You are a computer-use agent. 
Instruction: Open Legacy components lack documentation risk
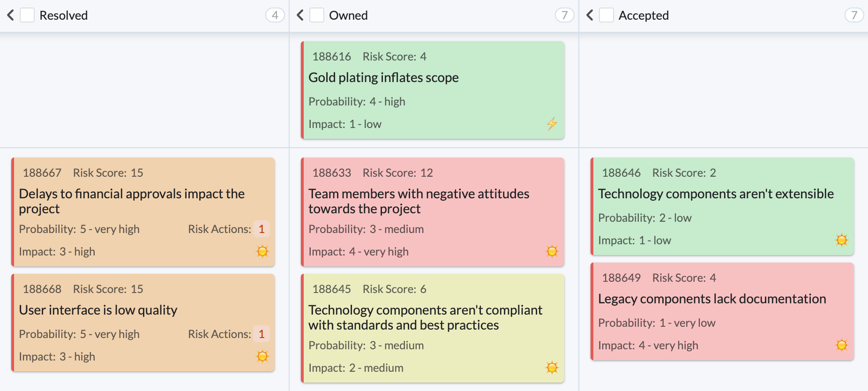711,299
